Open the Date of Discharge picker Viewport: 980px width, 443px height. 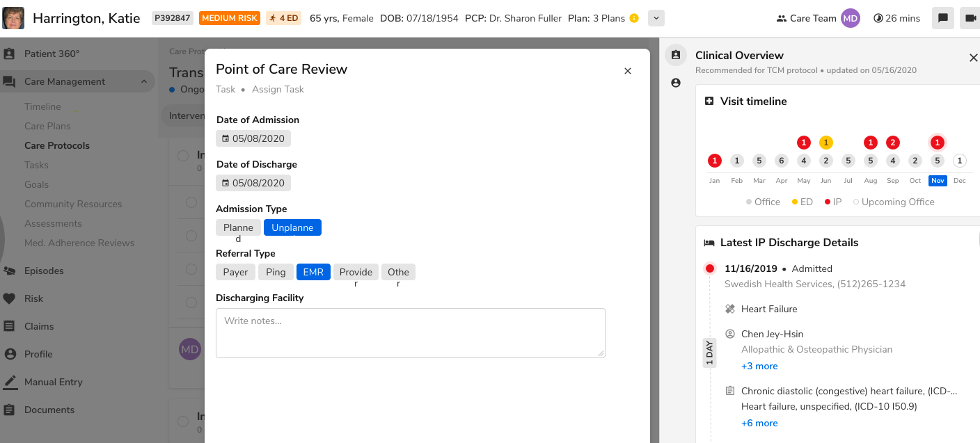pos(253,183)
